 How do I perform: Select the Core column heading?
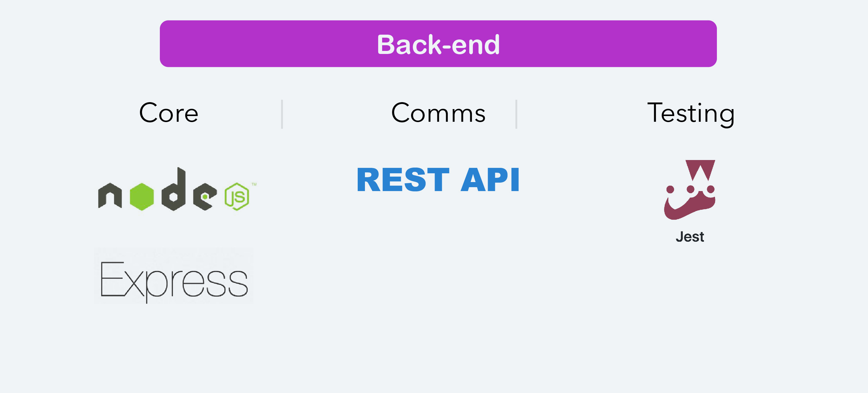(x=169, y=113)
